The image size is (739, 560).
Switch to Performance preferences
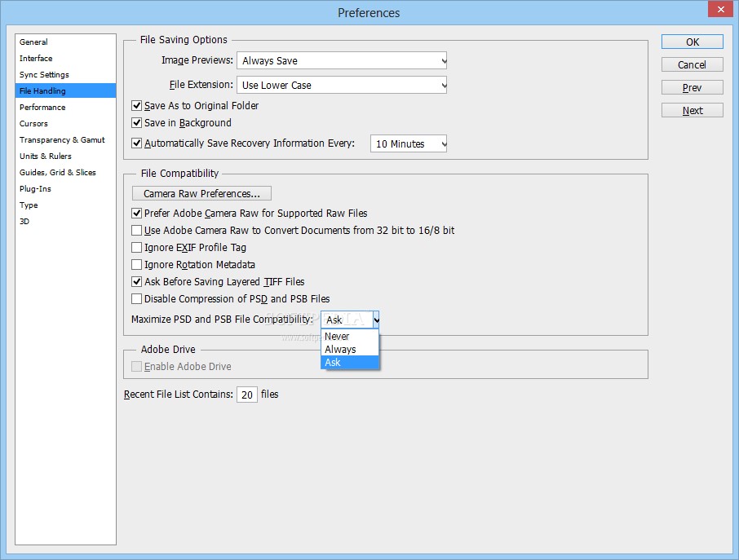click(65, 108)
